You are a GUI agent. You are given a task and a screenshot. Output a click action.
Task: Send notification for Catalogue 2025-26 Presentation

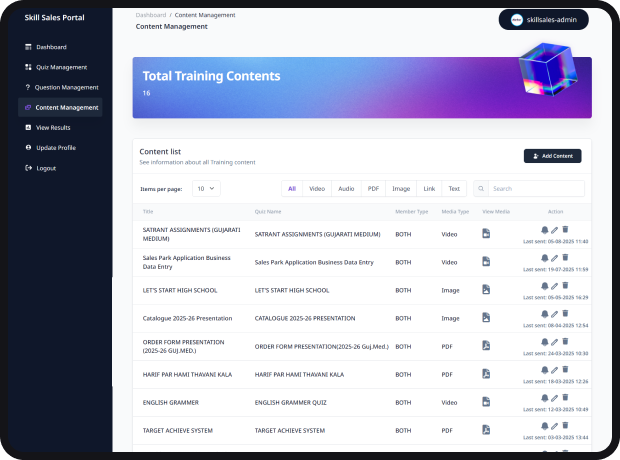tap(544, 314)
